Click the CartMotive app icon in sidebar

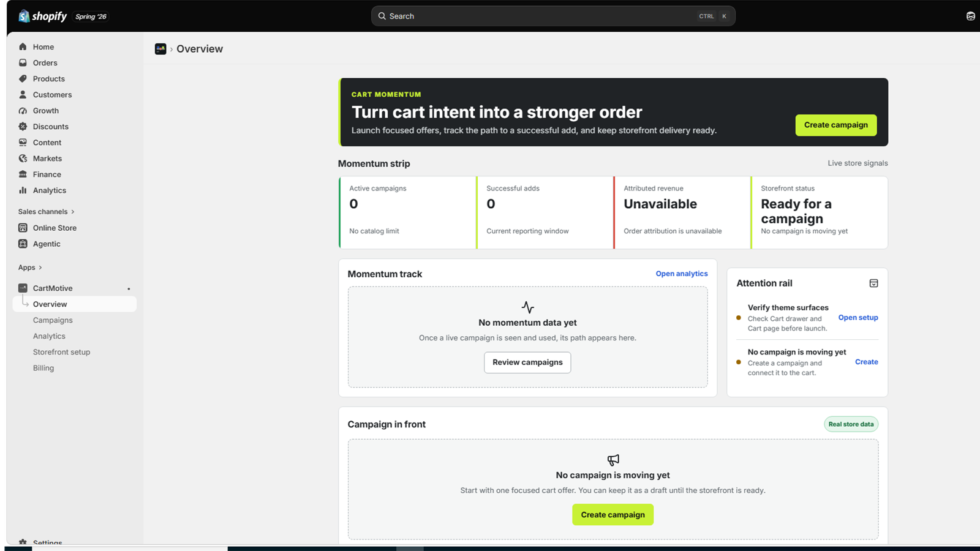pyautogui.click(x=23, y=288)
